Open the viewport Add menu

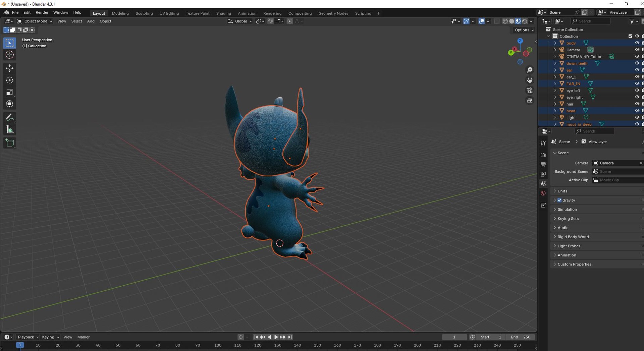pyautogui.click(x=91, y=21)
